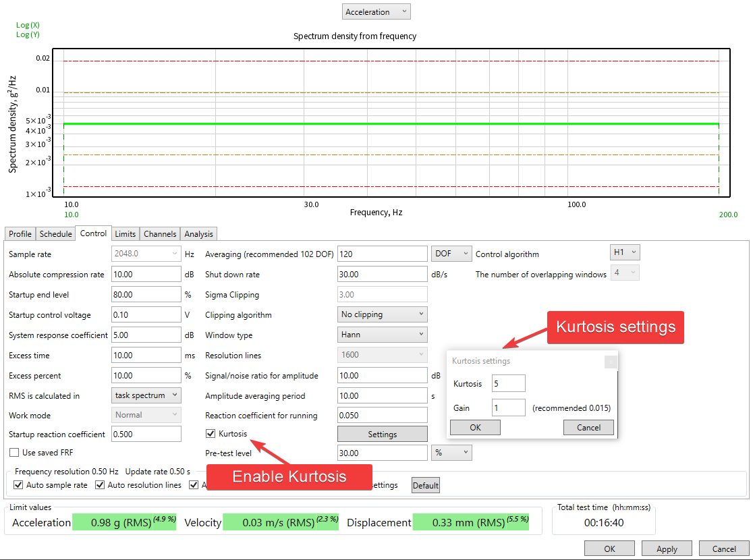Viewport: 753px width, 560px height.
Task: Open the RMS is calculated in dropdown
Action: 146,395
